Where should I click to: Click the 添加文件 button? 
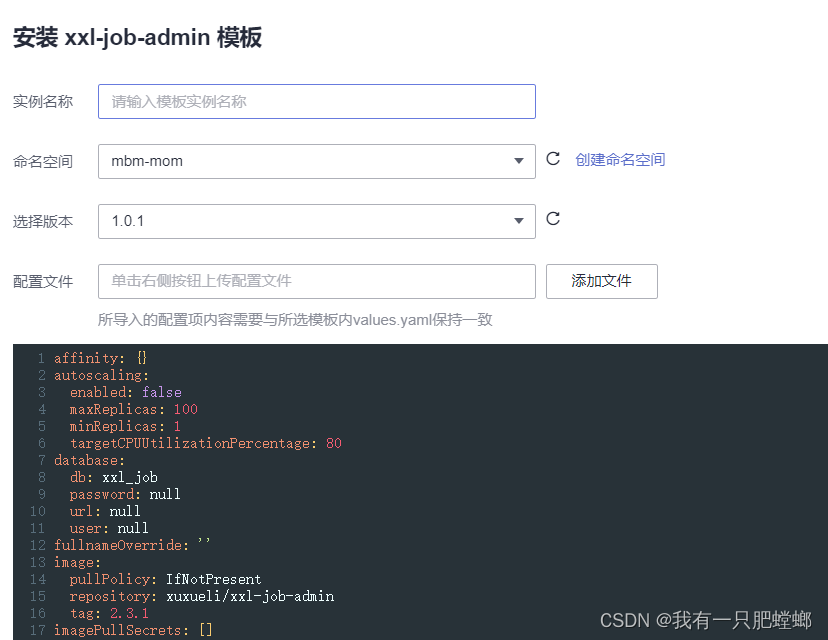tap(601, 281)
